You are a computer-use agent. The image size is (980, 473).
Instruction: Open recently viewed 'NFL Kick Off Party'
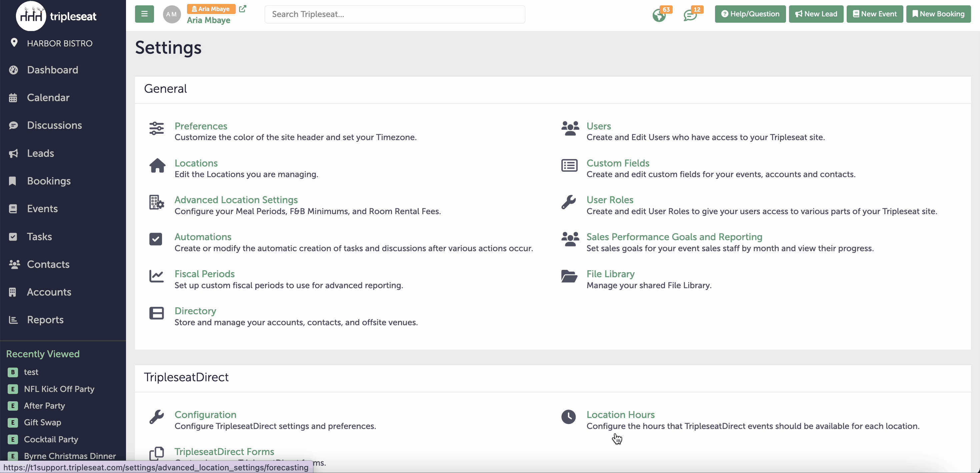point(59,389)
